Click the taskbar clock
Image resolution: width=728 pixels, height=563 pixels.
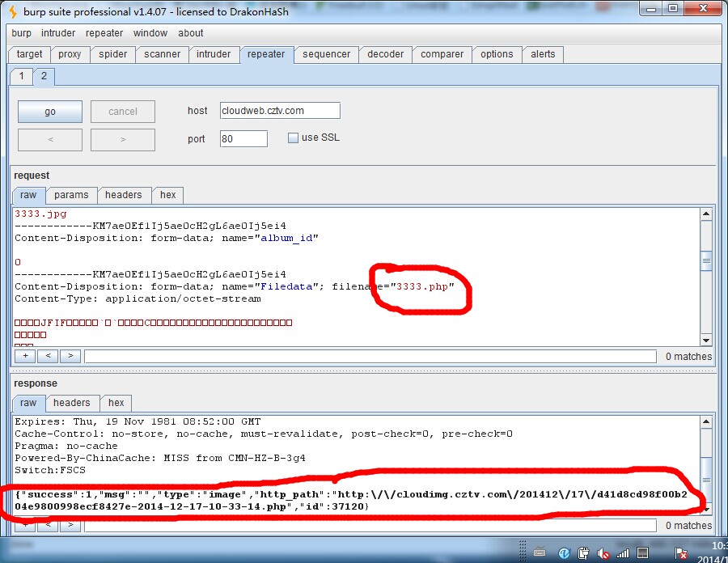coord(713,552)
